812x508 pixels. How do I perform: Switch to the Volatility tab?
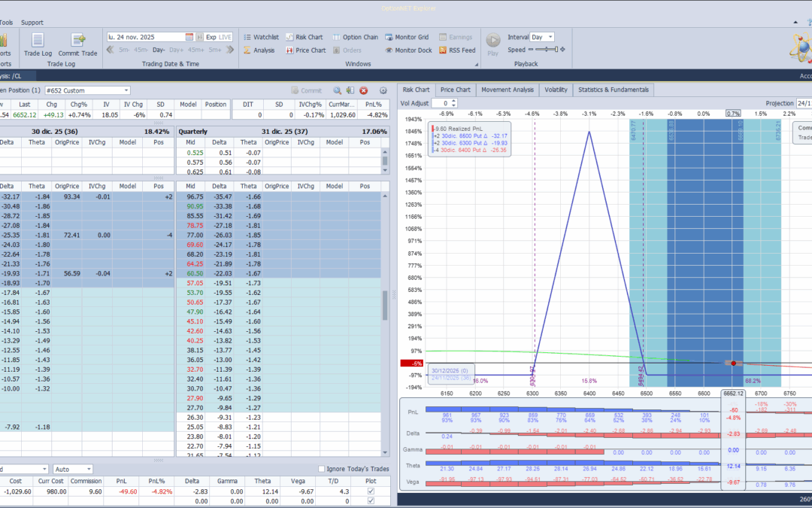tap(556, 90)
